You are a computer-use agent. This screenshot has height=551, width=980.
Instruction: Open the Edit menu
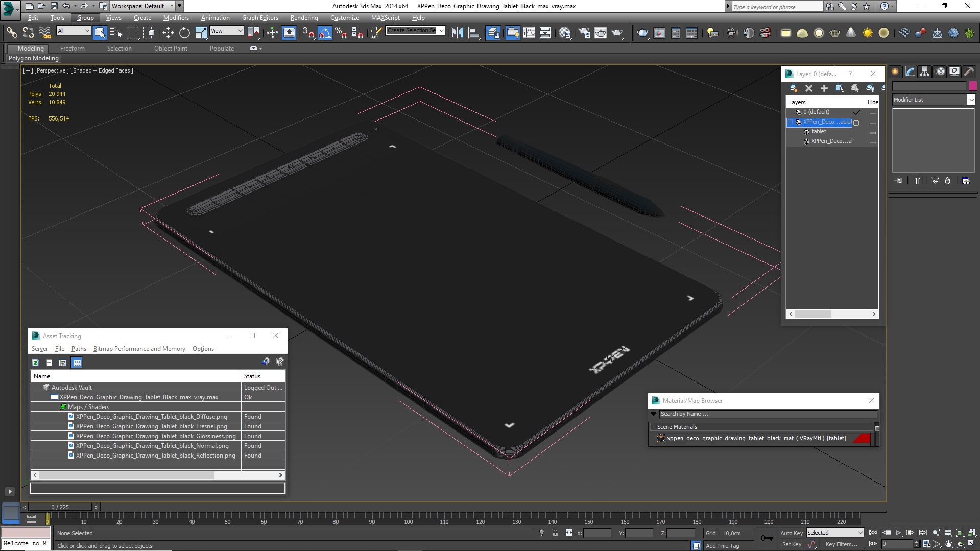(x=33, y=17)
